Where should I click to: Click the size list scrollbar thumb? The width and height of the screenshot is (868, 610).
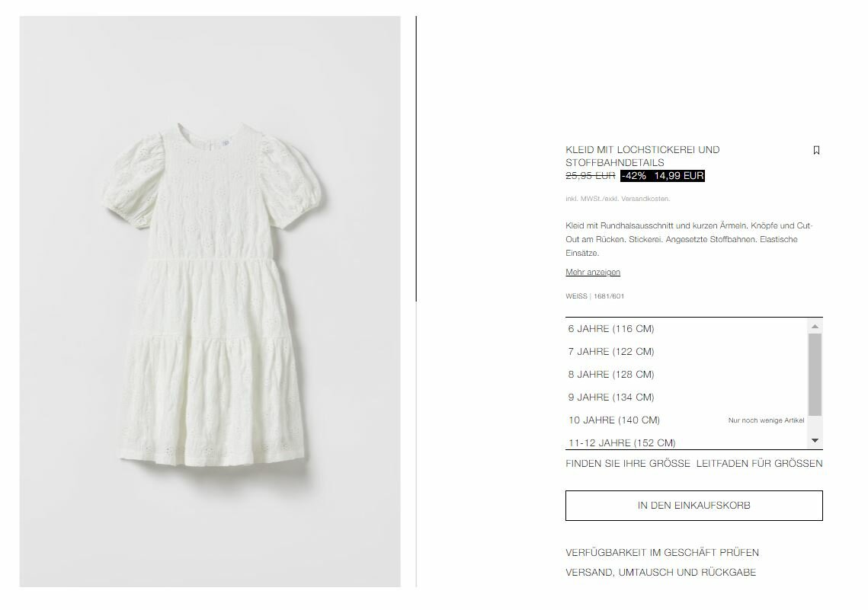point(815,375)
